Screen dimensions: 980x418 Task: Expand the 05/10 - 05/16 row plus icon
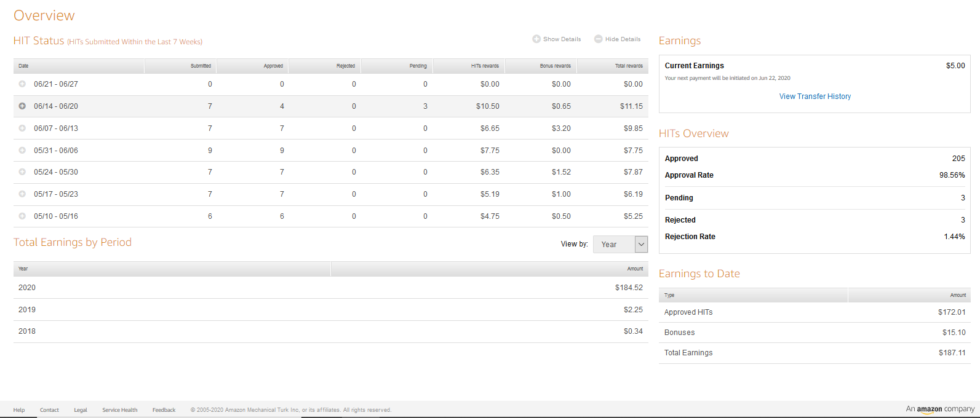click(22, 216)
